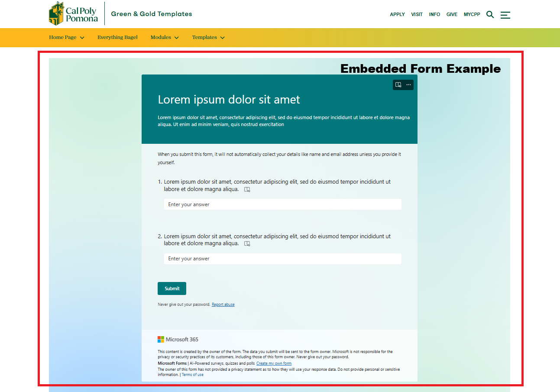The width and height of the screenshot is (560, 392).
Task: Click the Microsoft 365 logo
Action: tap(178, 340)
